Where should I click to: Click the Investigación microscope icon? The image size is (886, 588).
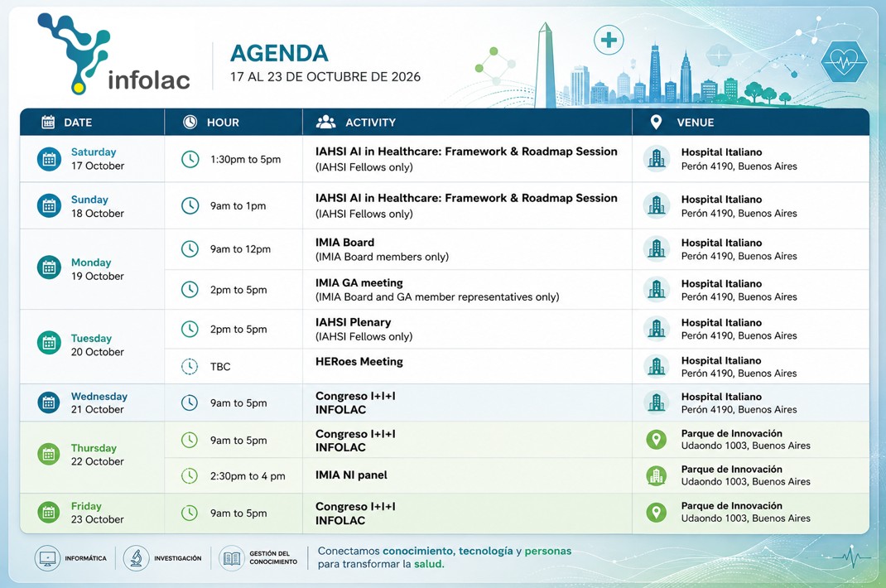pos(136,558)
